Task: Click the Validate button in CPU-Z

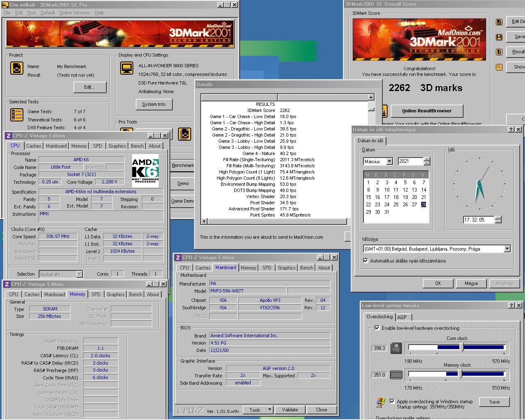Action: 290,410
